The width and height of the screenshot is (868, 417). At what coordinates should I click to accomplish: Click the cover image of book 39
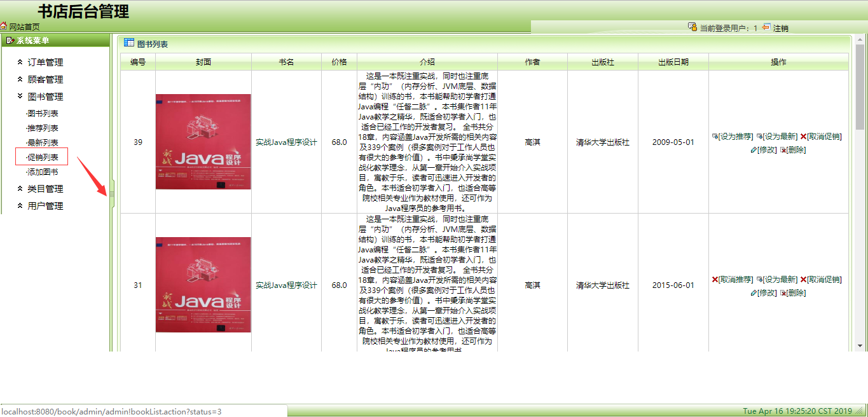click(x=203, y=142)
